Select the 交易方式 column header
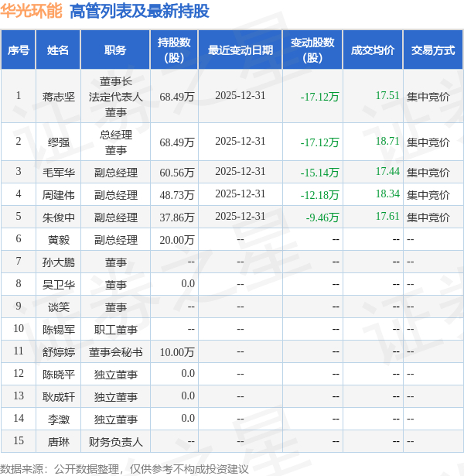The height and width of the screenshot is (476, 464). [x=433, y=50]
